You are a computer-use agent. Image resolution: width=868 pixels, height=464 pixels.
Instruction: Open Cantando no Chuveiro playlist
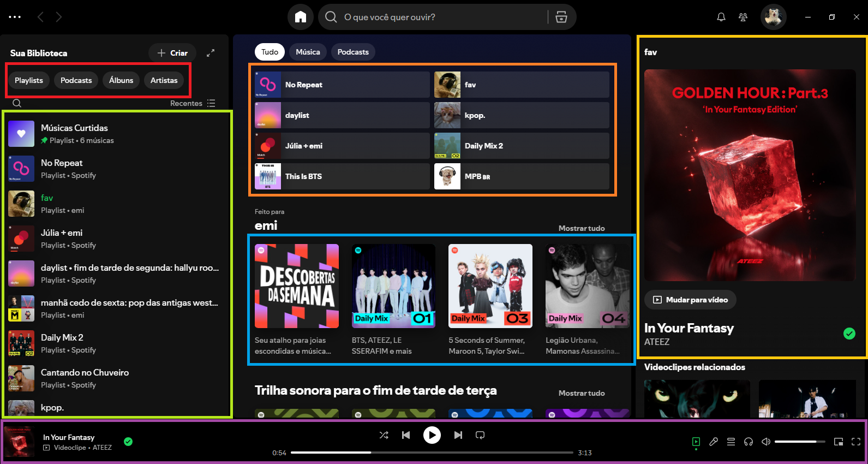click(116, 378)
